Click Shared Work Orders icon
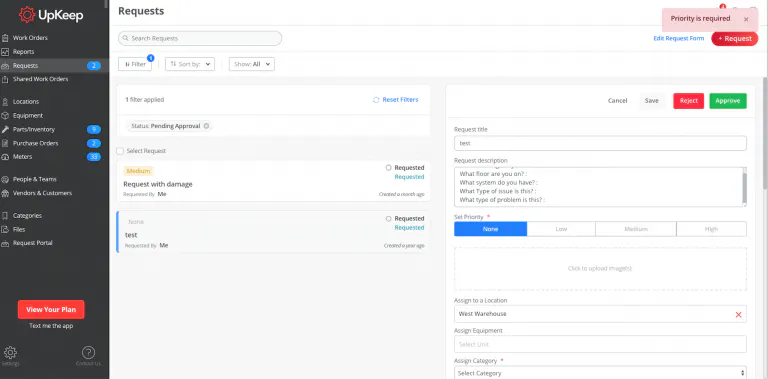This screenshot has height=379, width=768. pos(5,79)
